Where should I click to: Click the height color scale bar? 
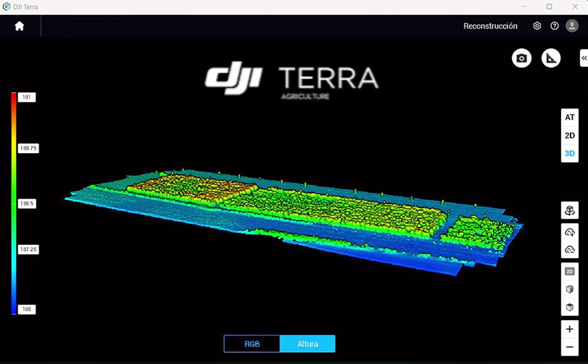pyautogui.click(x=13, y=203)
